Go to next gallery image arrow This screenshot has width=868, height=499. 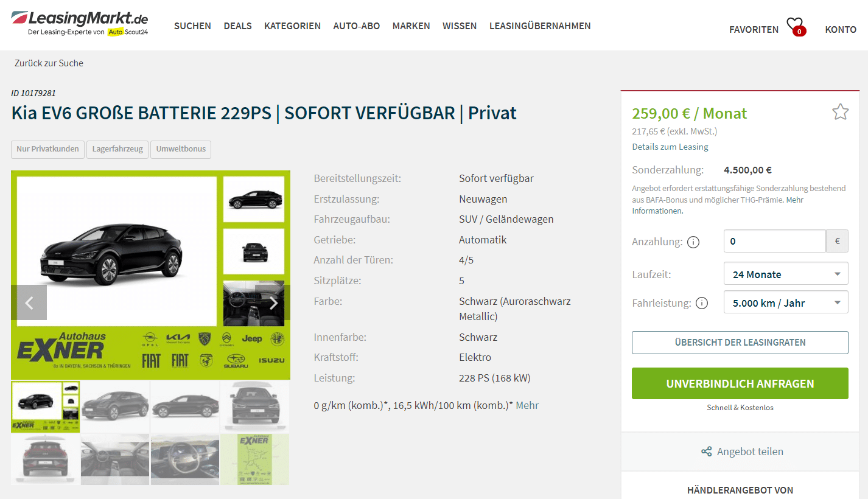(273, 302)
